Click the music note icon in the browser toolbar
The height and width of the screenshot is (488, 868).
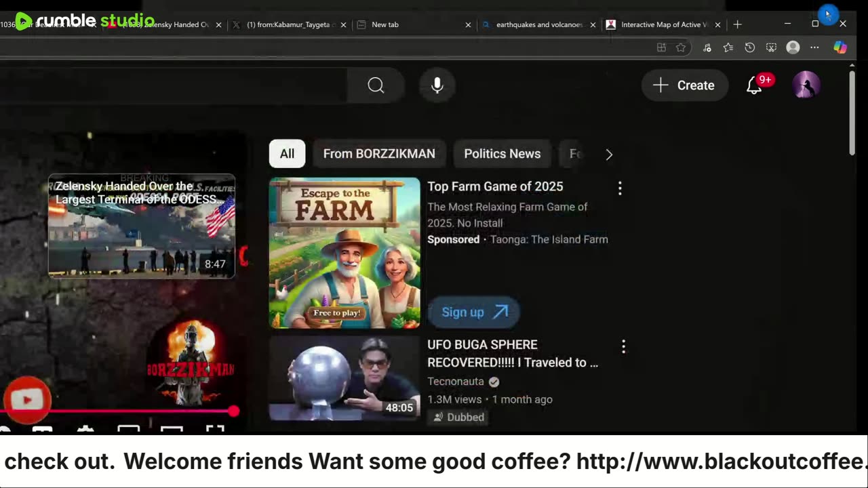pyautogui.click(x=707, y=47)
